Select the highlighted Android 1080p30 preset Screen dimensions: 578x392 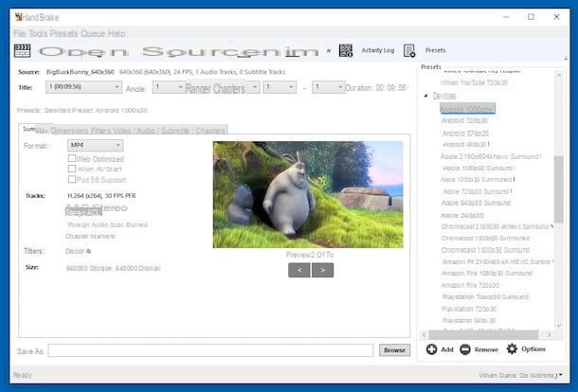pos(467,109)
